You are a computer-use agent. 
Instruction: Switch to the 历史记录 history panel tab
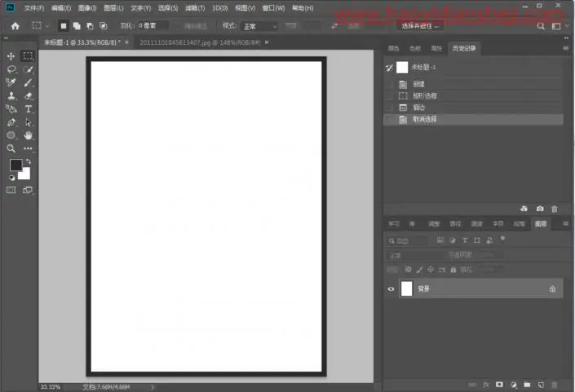click(x=464, y=48)
